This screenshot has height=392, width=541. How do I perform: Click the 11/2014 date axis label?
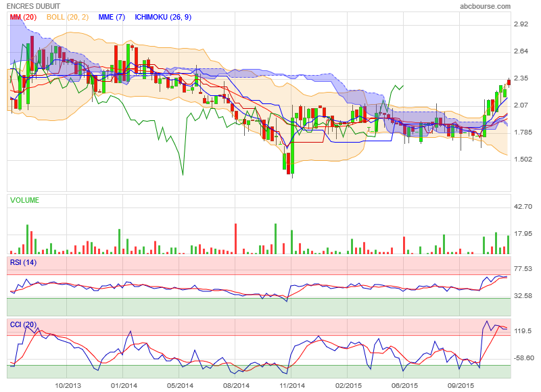[x=292, y=385]
